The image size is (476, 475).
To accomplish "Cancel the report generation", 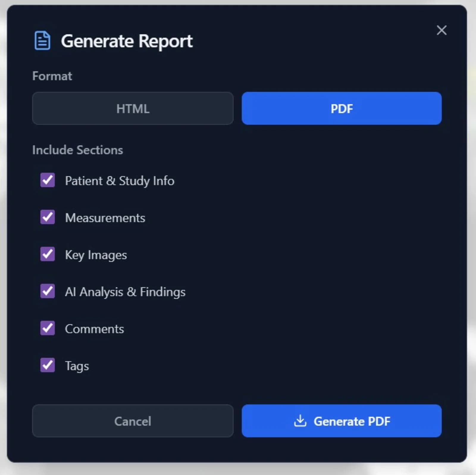I will [133, 421].
